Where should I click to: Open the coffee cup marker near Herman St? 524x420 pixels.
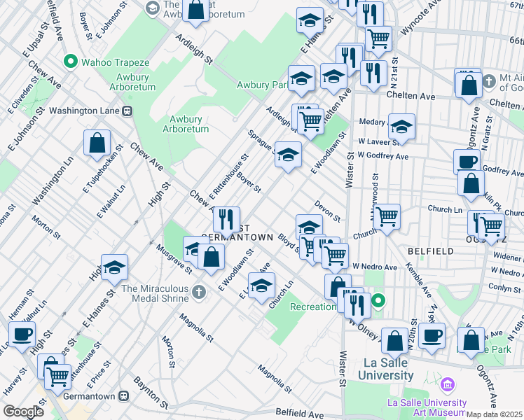tap(22, 335)
